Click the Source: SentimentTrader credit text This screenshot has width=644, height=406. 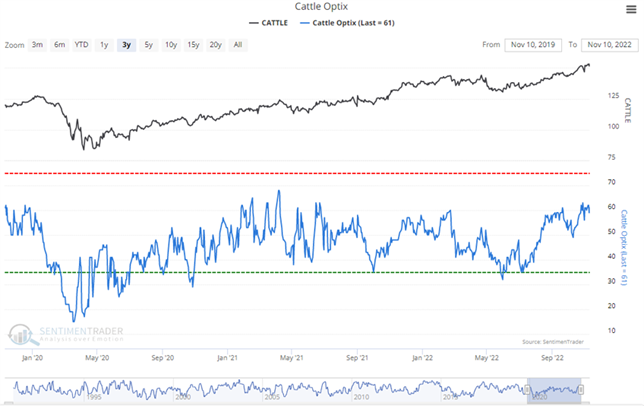coord(555,343)
